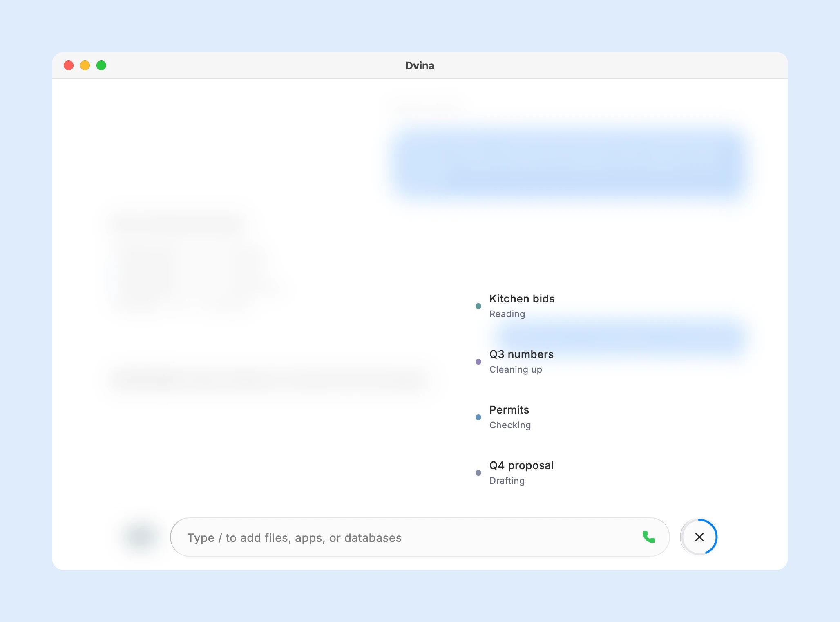Click the teal dot beside Kitchen bids
Screen dimensions: 840x622
[x=478, y=306]
